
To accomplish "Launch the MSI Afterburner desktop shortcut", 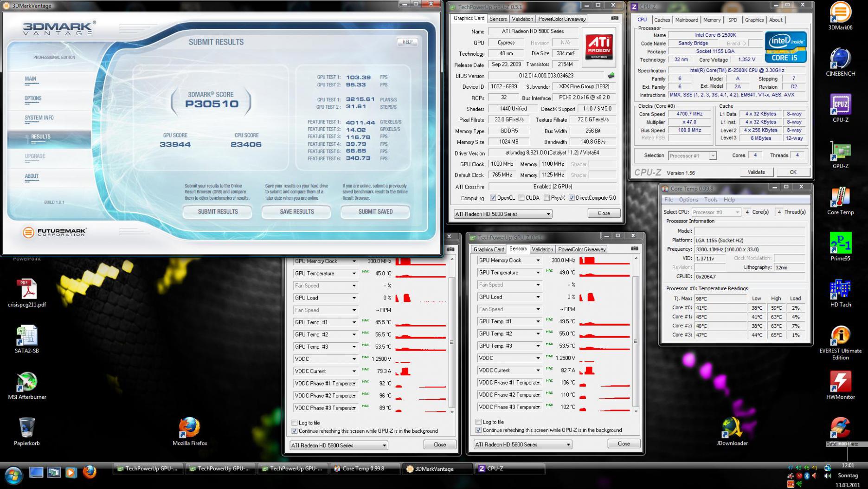I will coord(27,385).
